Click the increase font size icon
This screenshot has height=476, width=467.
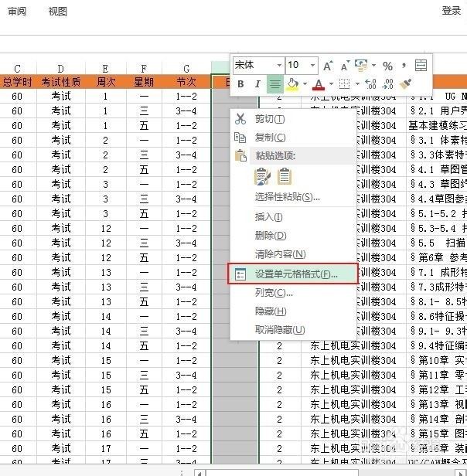coord(328,66)
